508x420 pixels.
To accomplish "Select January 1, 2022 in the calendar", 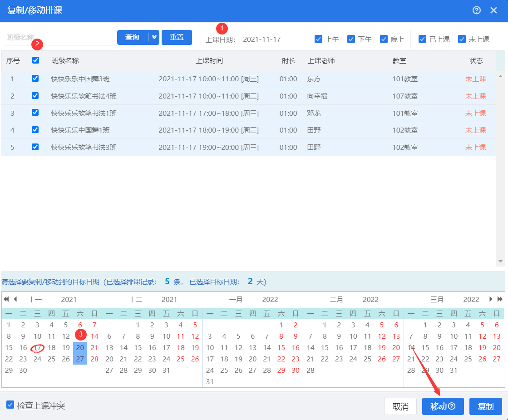I will [x=281, y=325].
